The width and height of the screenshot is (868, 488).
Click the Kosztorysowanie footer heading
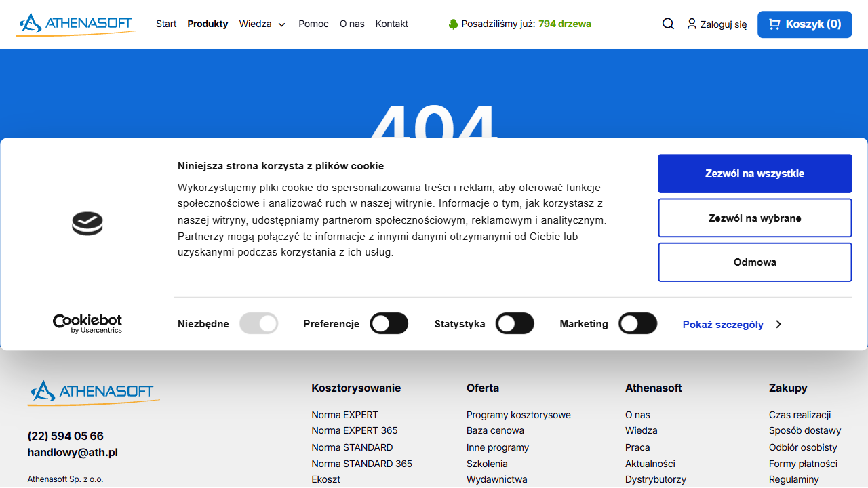pyautogui.click(x=356, y=388)
